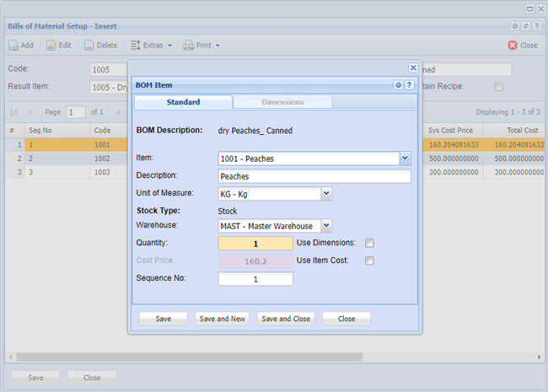548x392 pixels.
Task: Click the red Close icon in main toolbar
Action: coord(512,45)
